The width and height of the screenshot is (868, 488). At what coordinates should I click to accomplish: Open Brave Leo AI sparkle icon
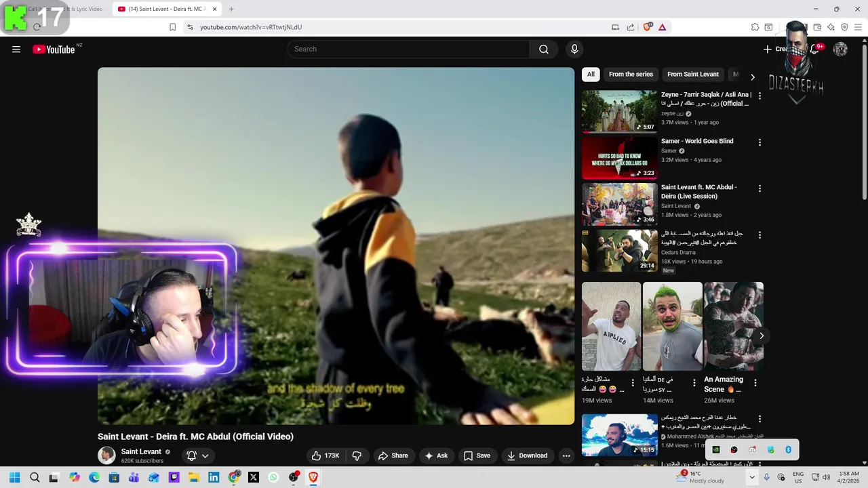[x=831, y=27]
